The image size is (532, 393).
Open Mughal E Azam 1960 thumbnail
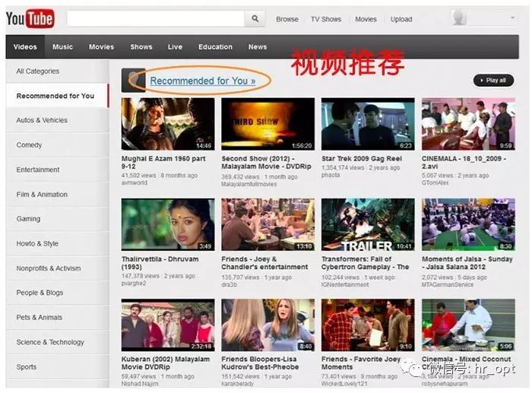[x=168, y=124]
